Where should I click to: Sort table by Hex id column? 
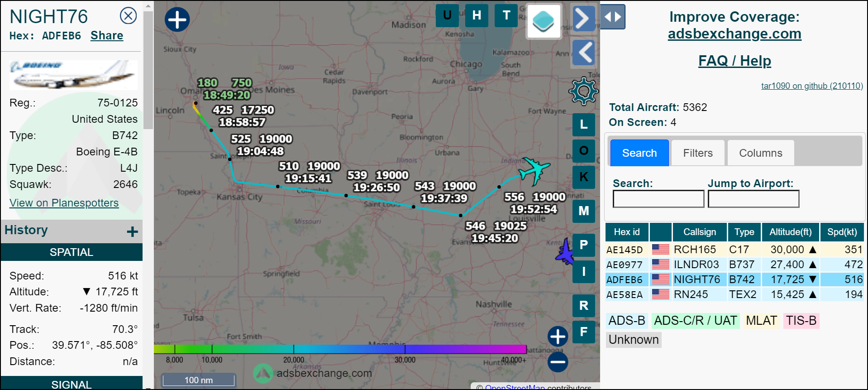627,232
